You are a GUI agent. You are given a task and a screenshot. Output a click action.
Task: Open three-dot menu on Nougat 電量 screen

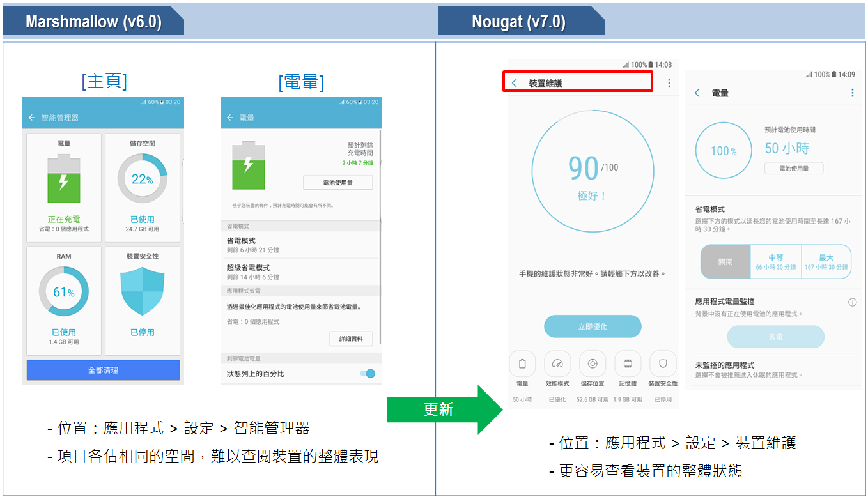(852, 93)
